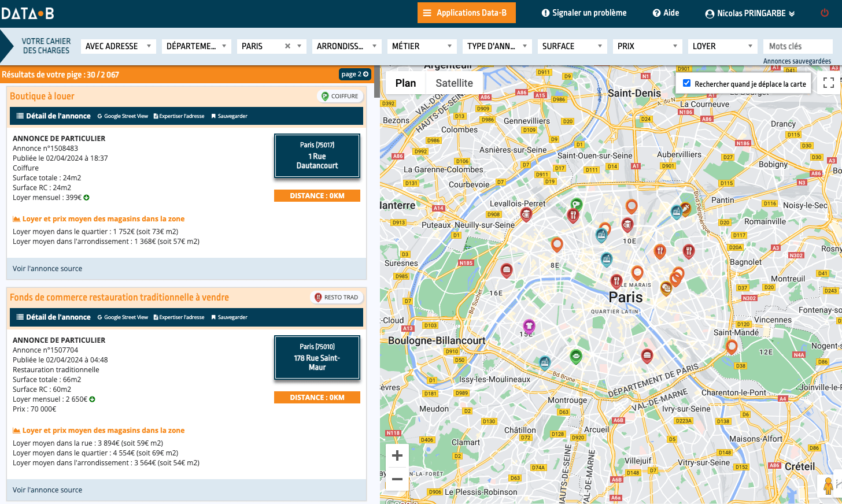
Task: Save the Fonds de commerce listing
Action: (229, 317)
